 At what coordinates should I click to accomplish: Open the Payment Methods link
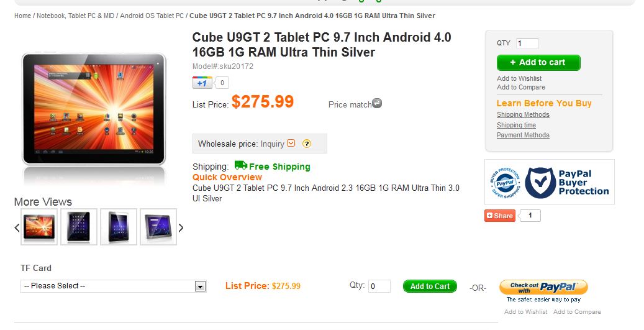click(x=523, y=135)
